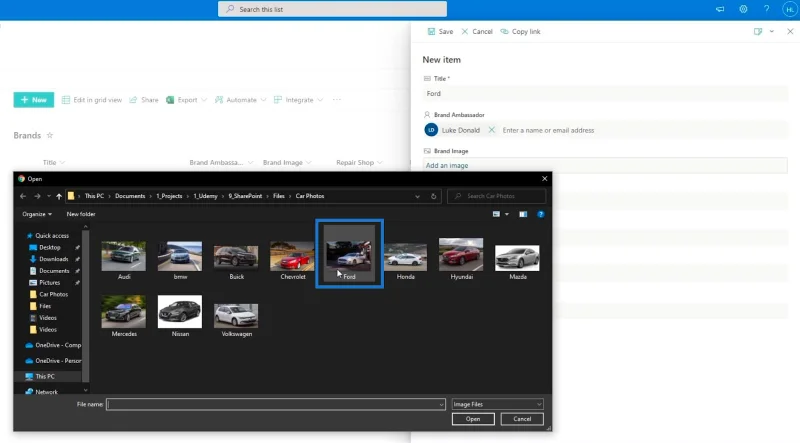
Task: Click the Enter a name or email field
Action: [x=548, y=130]
